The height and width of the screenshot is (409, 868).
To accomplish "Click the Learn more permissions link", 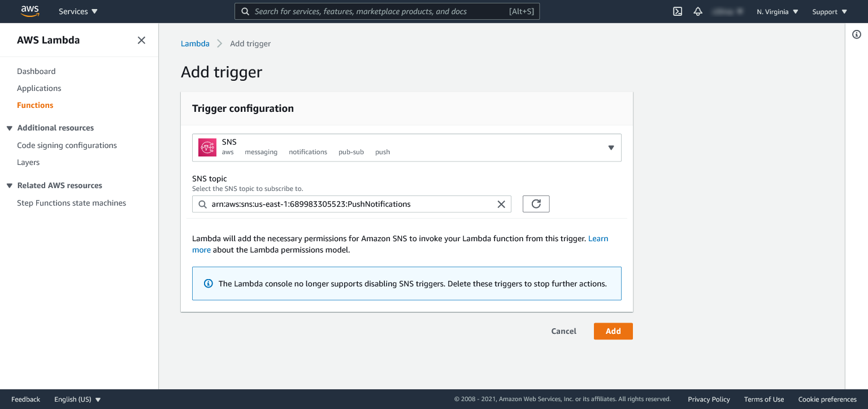I will (598, 239).
